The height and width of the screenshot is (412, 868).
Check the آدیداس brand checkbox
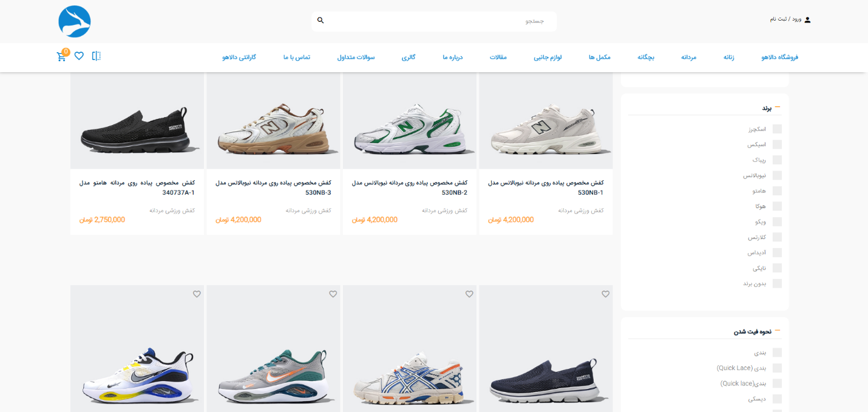(x=777, y=252)
